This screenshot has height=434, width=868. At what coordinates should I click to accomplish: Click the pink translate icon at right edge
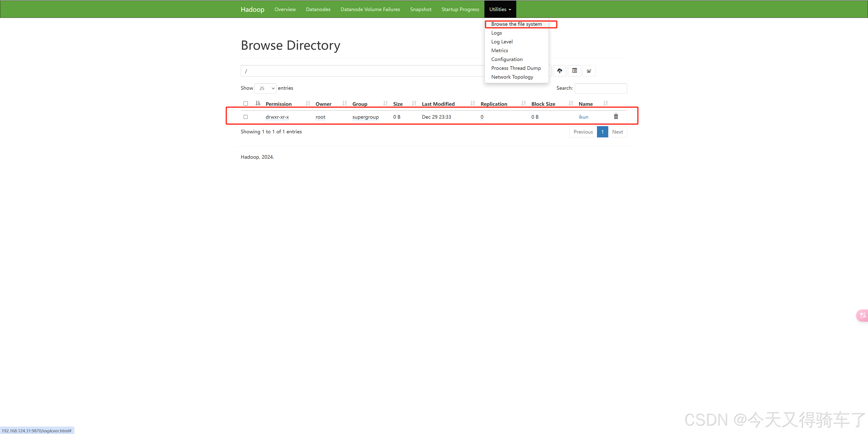coord(863,315)
